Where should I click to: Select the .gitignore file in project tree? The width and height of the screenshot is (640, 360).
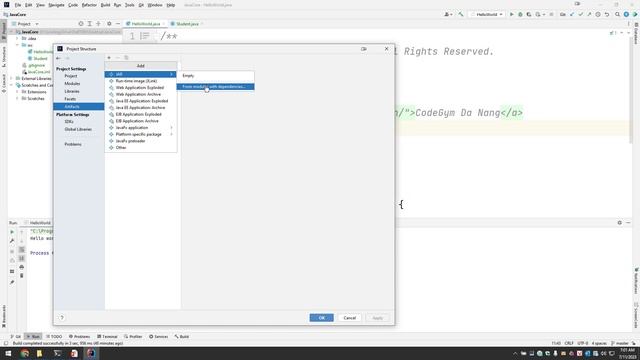click(x=36, y=65)
